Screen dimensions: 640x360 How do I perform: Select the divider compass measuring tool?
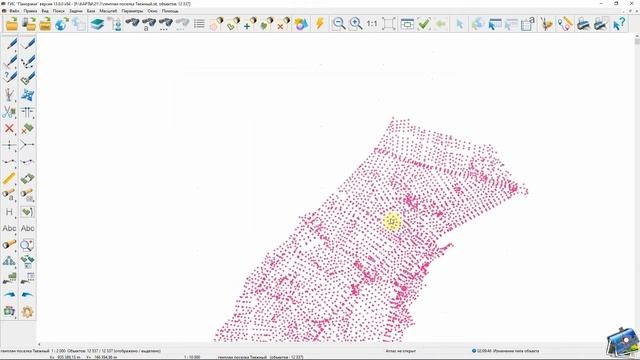(546, 24)
